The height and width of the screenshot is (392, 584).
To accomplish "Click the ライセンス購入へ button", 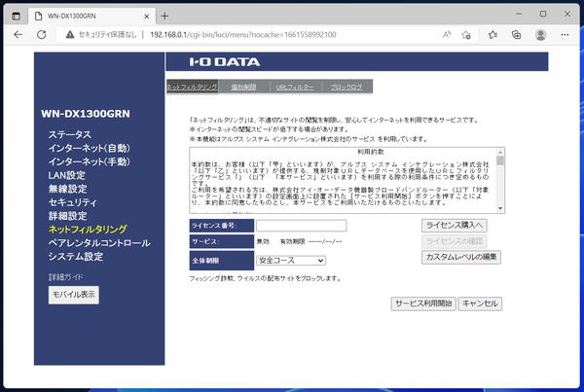I will 454,226.
